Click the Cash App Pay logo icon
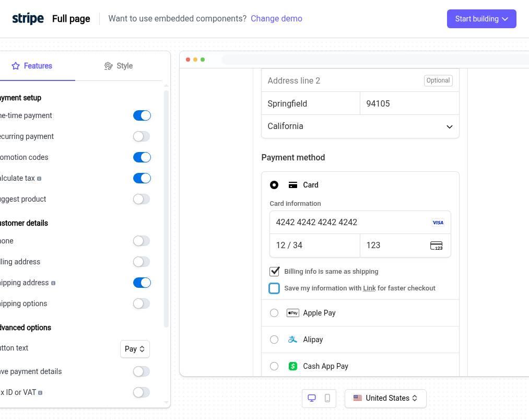 coord(293,366)
